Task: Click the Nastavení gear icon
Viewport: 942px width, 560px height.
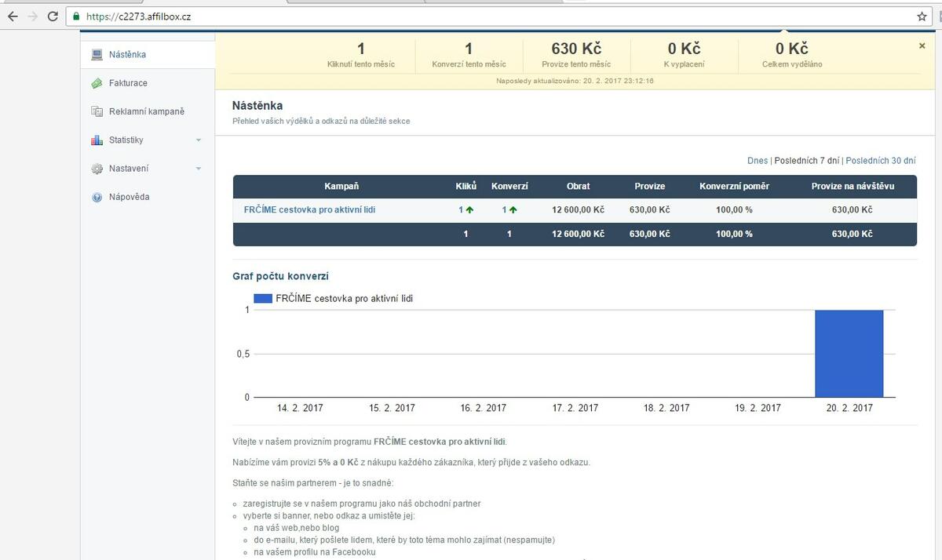Action: tap(97, 169)
